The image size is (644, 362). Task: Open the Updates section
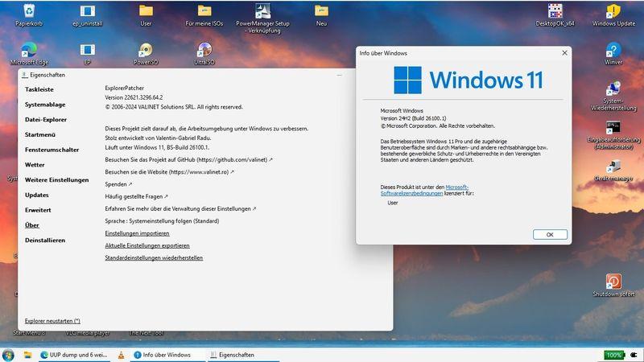(x=36, y=195)
